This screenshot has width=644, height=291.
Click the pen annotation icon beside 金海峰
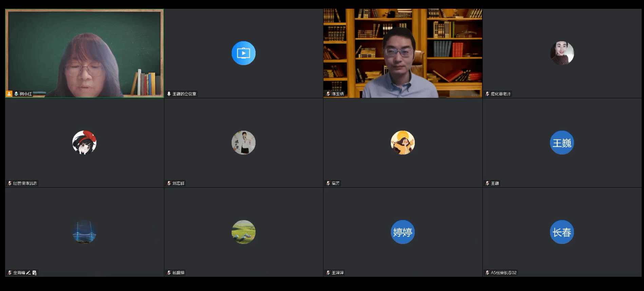(x=29, y=273)
